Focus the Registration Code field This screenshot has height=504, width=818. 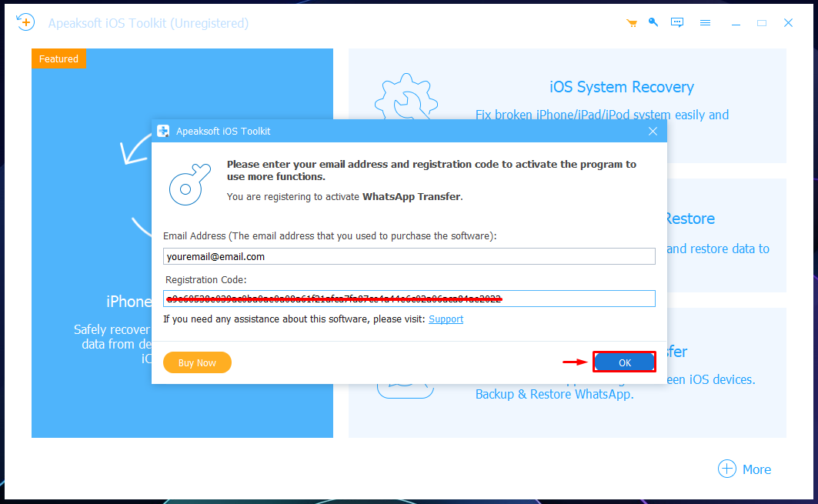(x=409, y=299)
